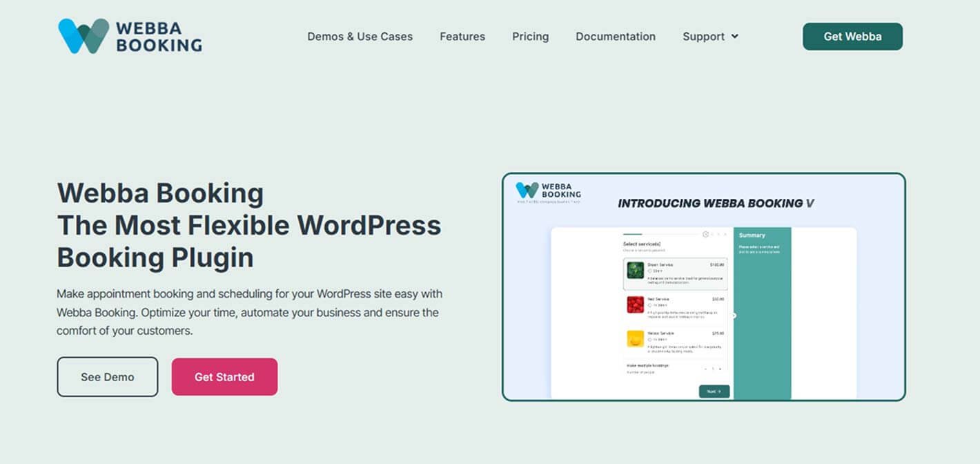Open Demos & Use Cases menu item

pyautogui.click(x=360, y=37)
